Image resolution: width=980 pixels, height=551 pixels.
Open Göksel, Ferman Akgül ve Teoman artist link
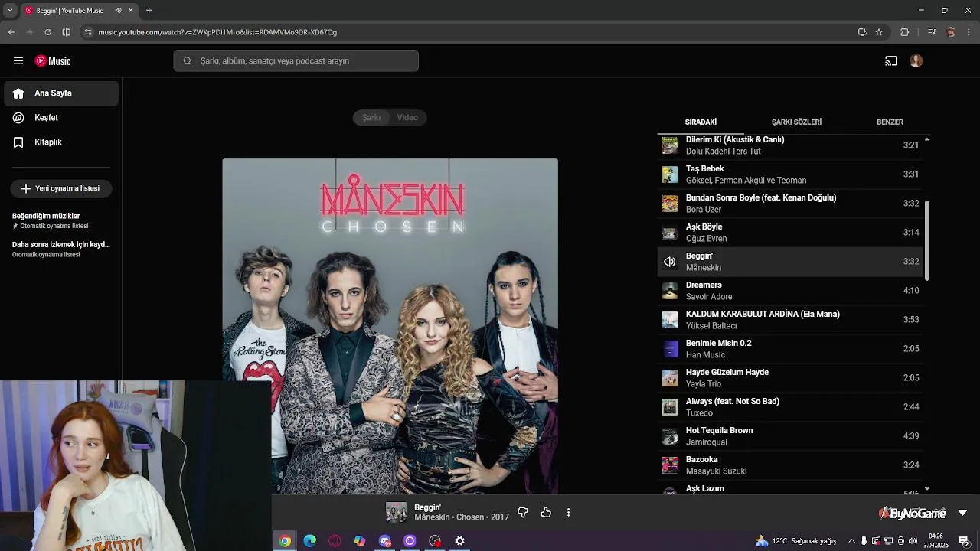point(746,181)
